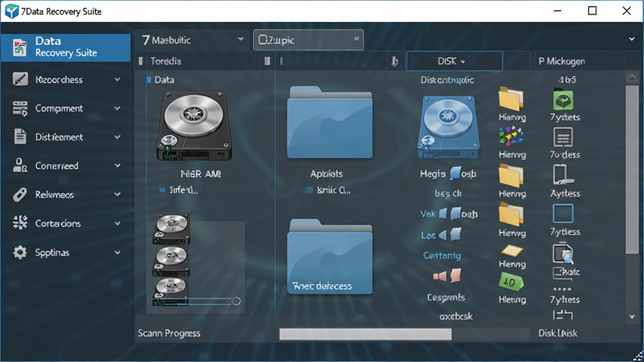Expand the Rizoordhess sidebar section
The height and width of the screenshot is (362, 644).
coord(118,80)
